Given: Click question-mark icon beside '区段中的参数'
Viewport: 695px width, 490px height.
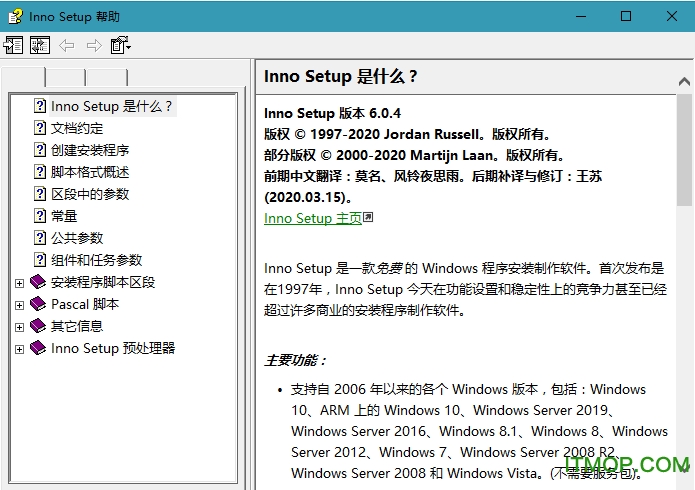Looking at the screenshot, I should click(x=40, y=193).
